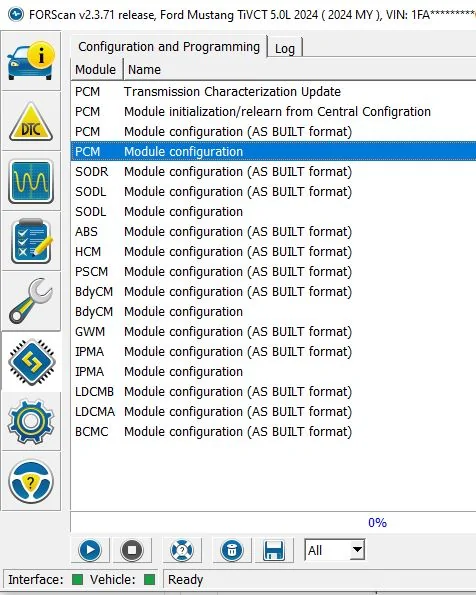Select IPMA Module configuration (AS BUILT format)

coord(273,351)
